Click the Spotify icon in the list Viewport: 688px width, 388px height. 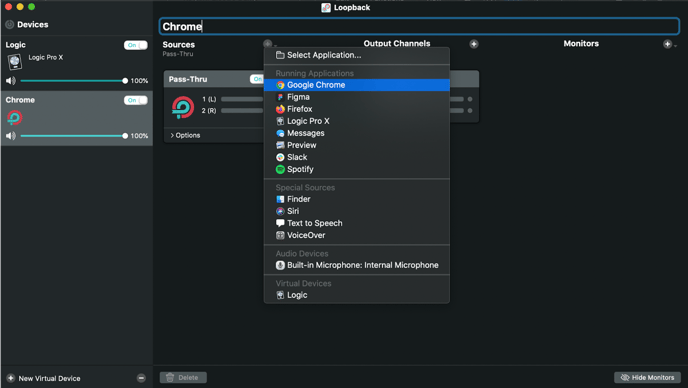click(280, 169)
